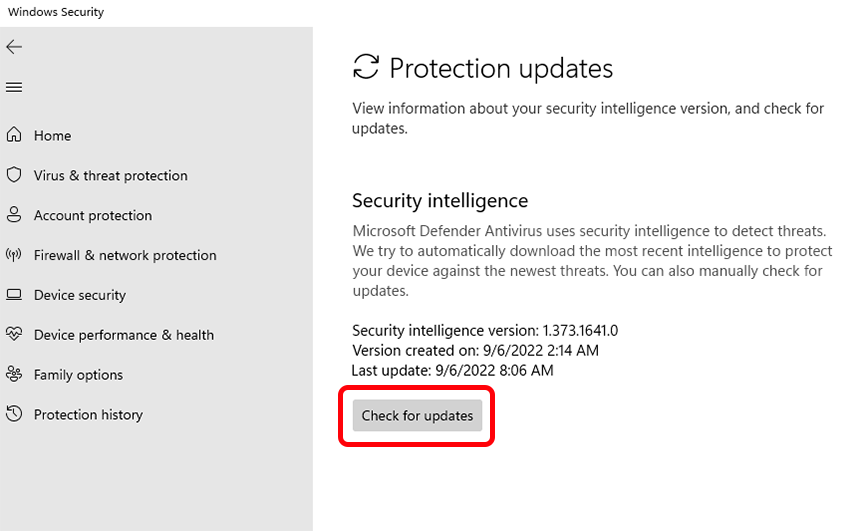860x531 pixels.
Task: Open Virus & threat protection label
Action: [x=110, y=176]
